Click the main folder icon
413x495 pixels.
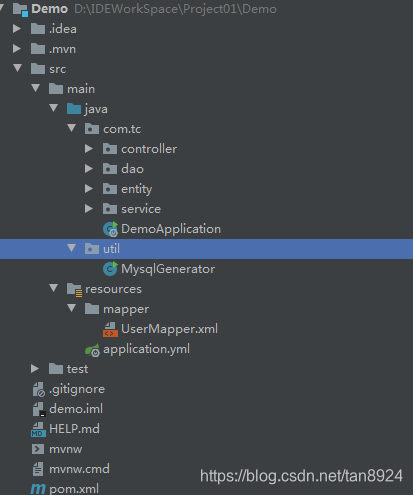coord(56,89)
